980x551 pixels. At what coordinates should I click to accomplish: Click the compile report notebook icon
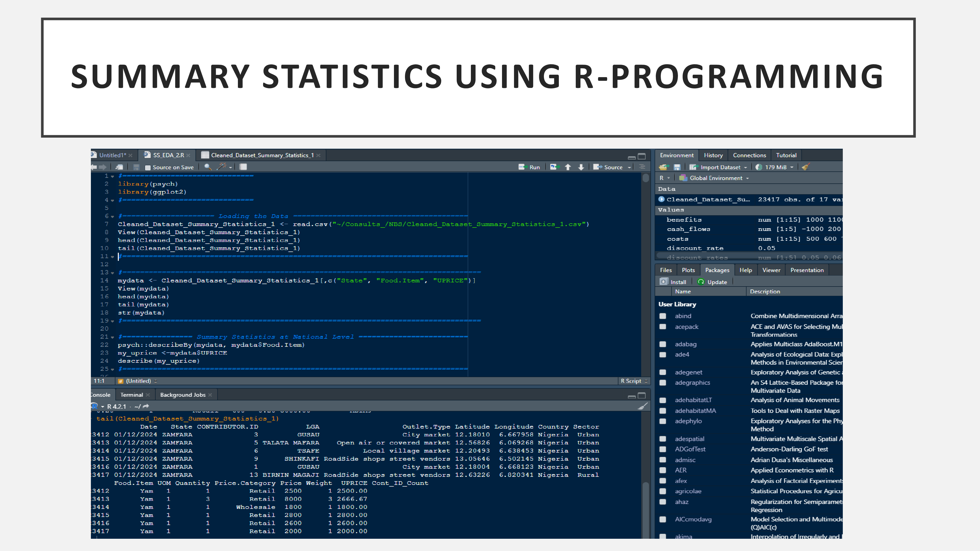(x=244, y=167)
